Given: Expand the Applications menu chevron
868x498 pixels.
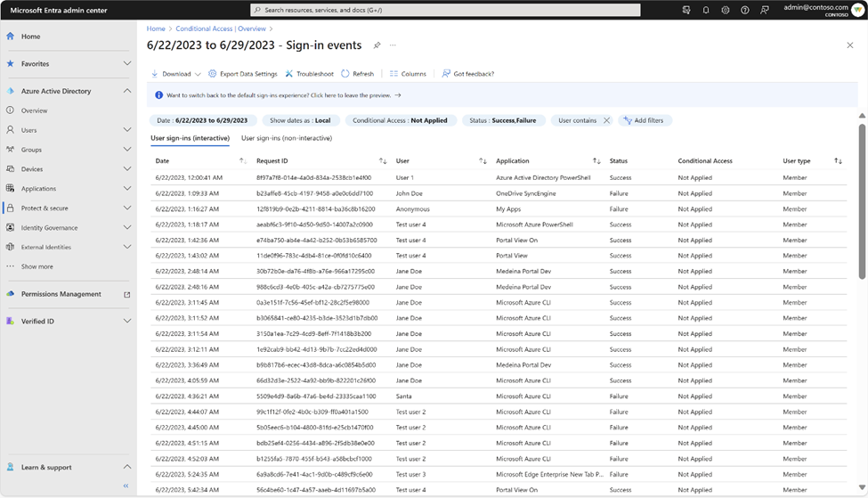Looking at the screenshot, I should [x=126, y=188].
